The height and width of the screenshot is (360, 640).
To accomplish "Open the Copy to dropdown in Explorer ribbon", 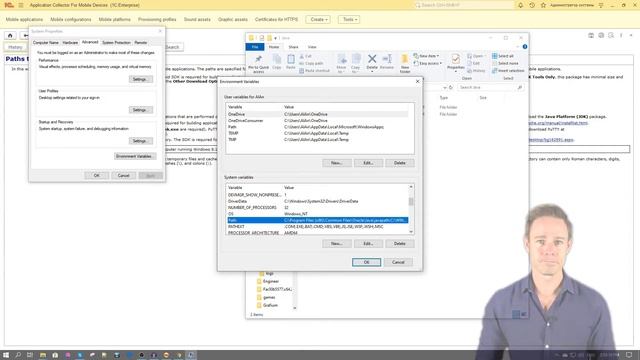I will click(x=356, y=64).
